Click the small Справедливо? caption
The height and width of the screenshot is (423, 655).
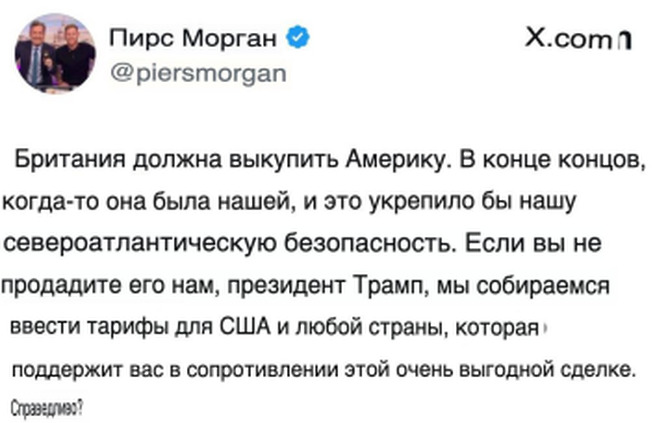45,407
